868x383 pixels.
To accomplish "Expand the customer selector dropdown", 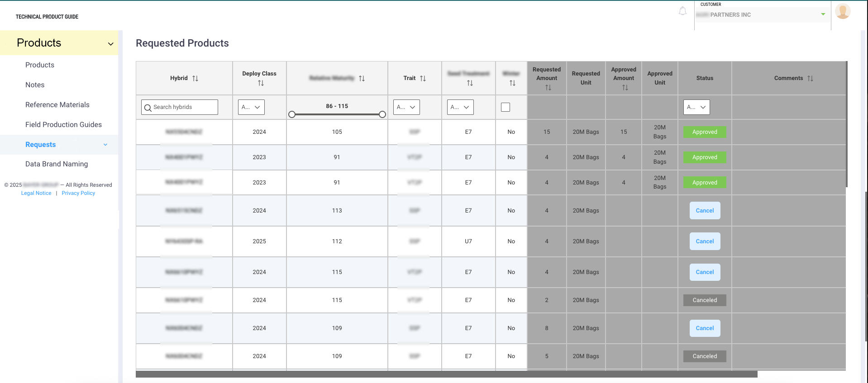I will coord(823,14).
